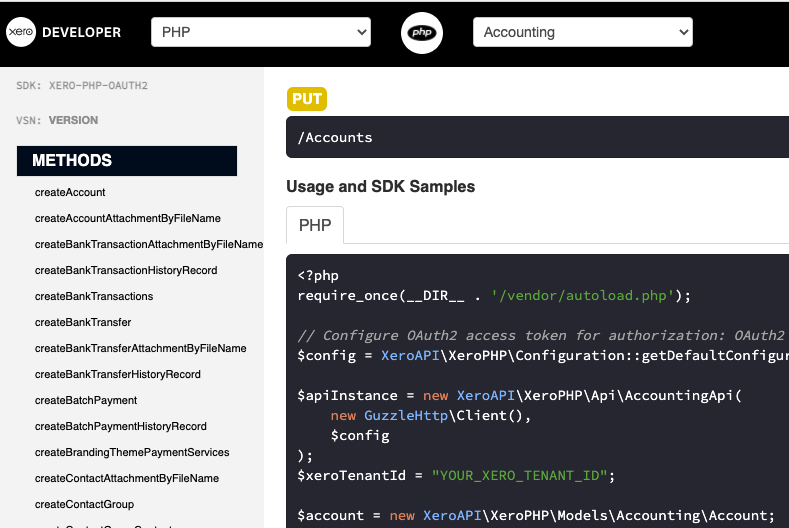Viewport: 789px width, 528px height.
Task: Open createBankTransferAttachmentByFileName method
Action: (x=140, y=348)
